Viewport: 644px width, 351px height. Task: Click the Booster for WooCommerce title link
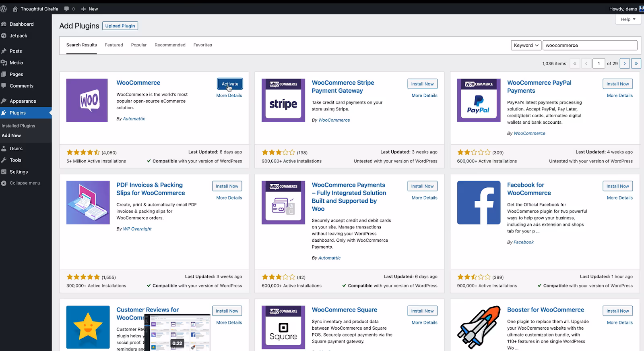(545, 310)
